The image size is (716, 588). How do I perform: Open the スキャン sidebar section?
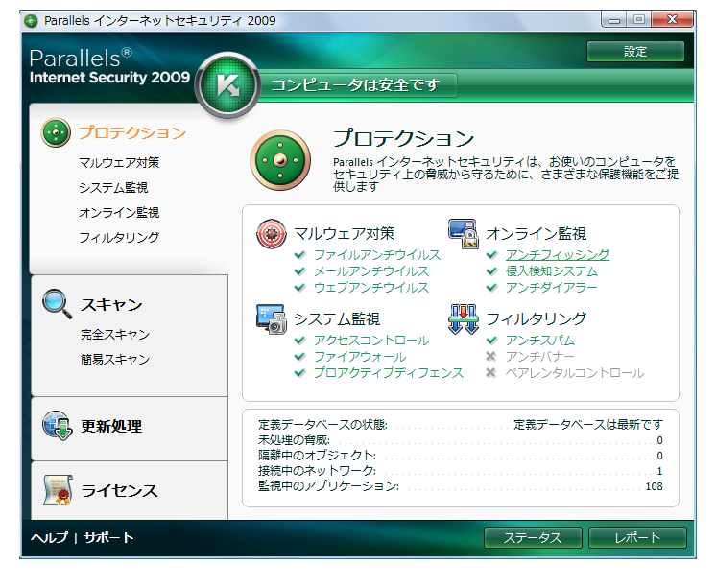pos(111,304)
